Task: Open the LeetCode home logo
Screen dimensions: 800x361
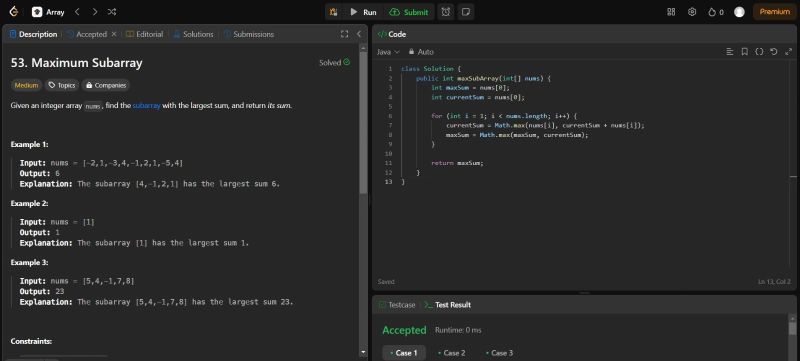Action: click(x=14, y=12)
